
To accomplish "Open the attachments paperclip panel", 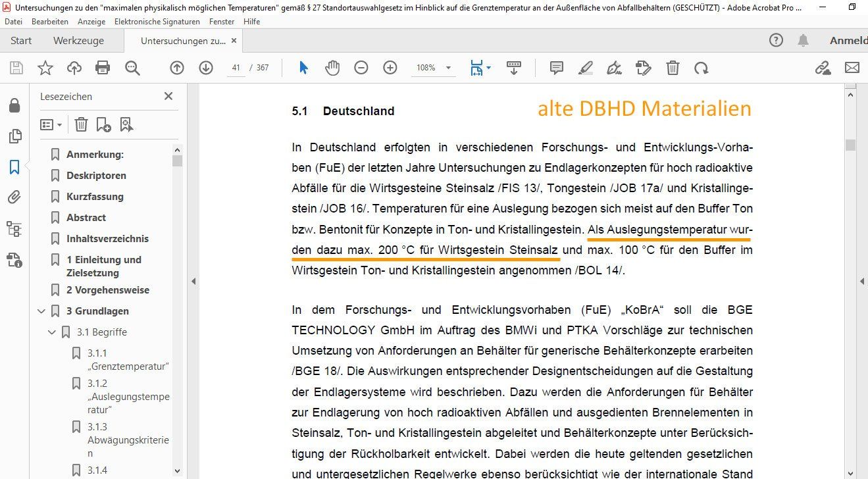I will (x=14, y=197).
